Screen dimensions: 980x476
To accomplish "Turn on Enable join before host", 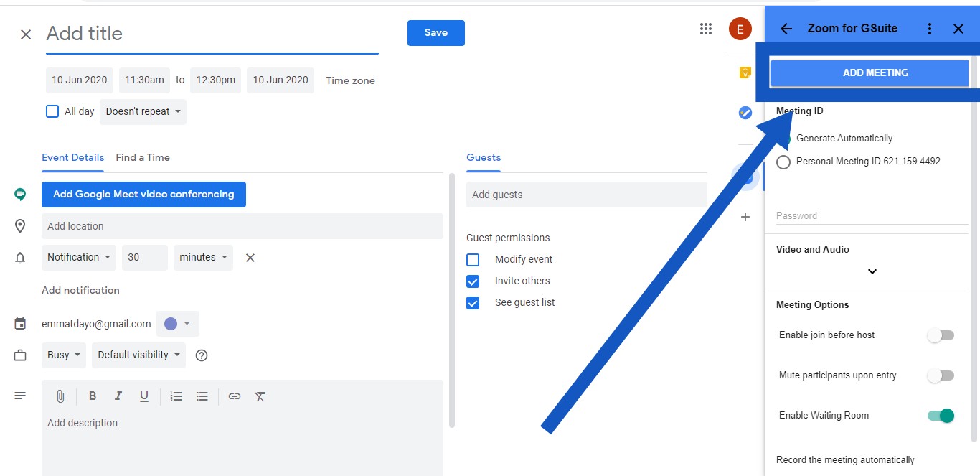I will point(941,335).
